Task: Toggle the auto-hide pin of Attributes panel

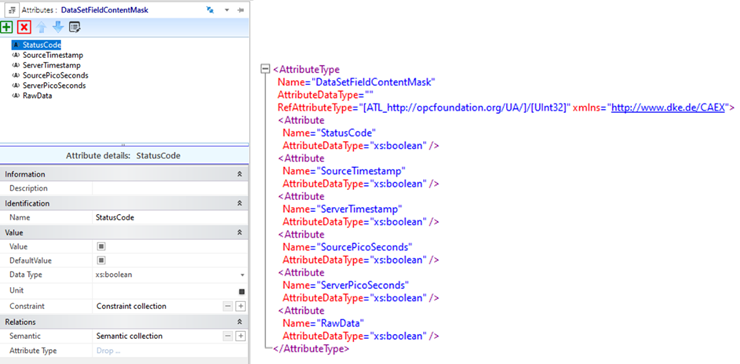Action: 241,10
